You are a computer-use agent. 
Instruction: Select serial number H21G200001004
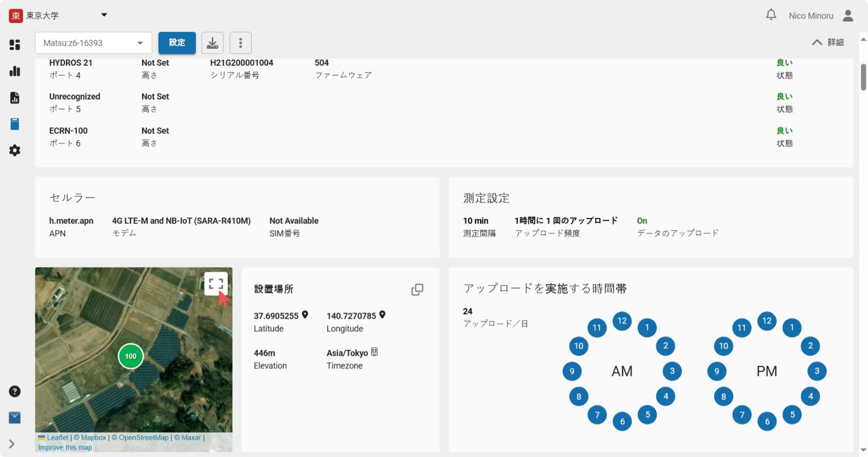click(x=241, y=63)
